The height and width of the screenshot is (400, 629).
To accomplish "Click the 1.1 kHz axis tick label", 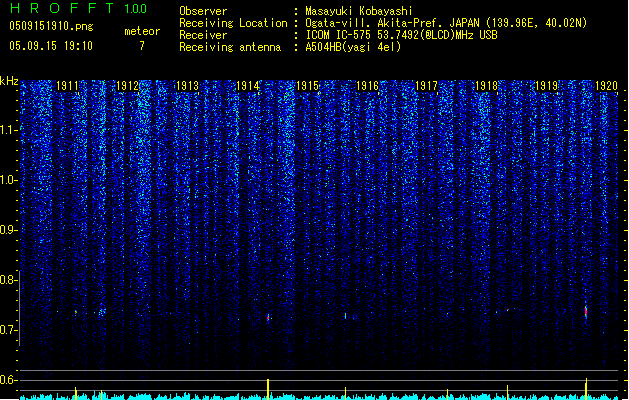I will tap(7, 130).
